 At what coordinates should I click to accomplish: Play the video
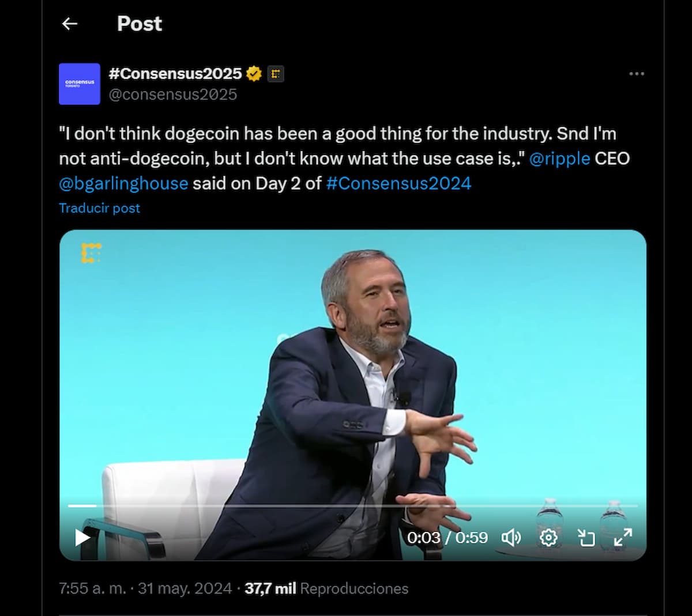point(82,537)
